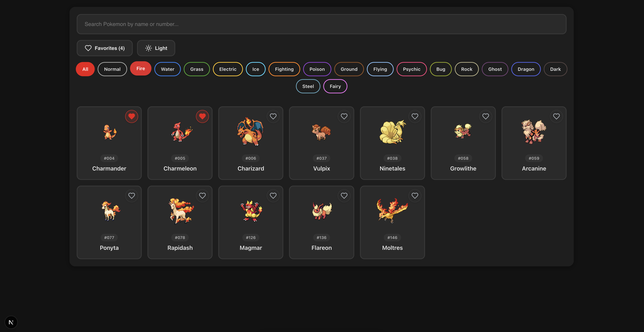Choose the Ghost type filter

tap(495, 69)
